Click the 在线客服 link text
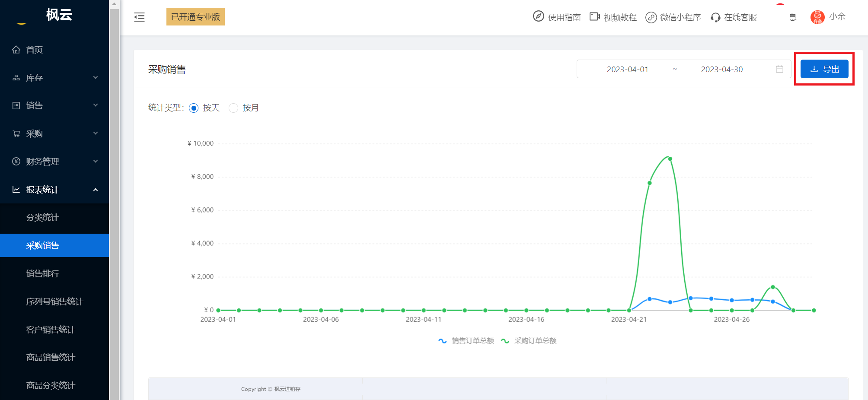The width and height of the screenshot is (868, 400). [740, 17]
